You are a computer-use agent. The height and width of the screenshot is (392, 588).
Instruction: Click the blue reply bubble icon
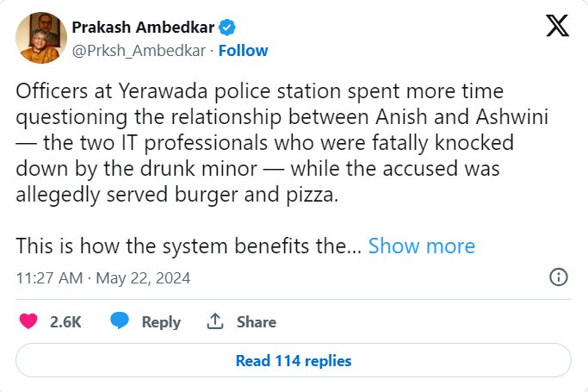click(120, 321)
